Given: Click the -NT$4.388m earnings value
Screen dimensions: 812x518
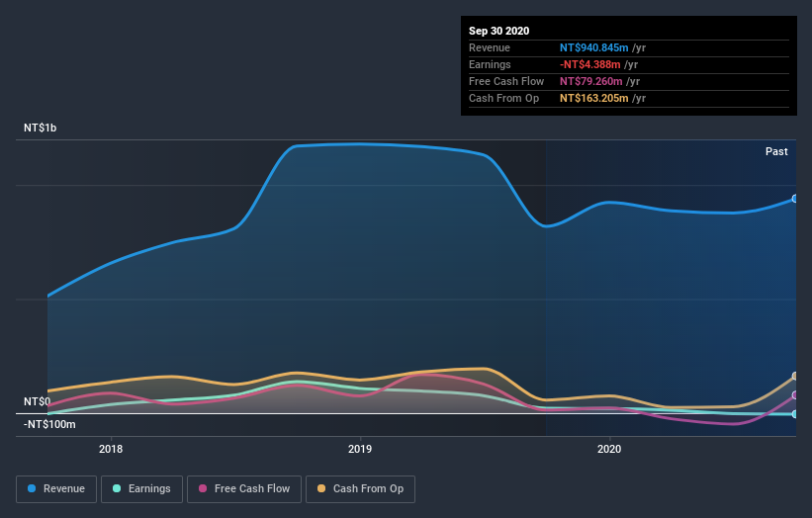Looking at the screenshot, I should [x=589, y=64].
